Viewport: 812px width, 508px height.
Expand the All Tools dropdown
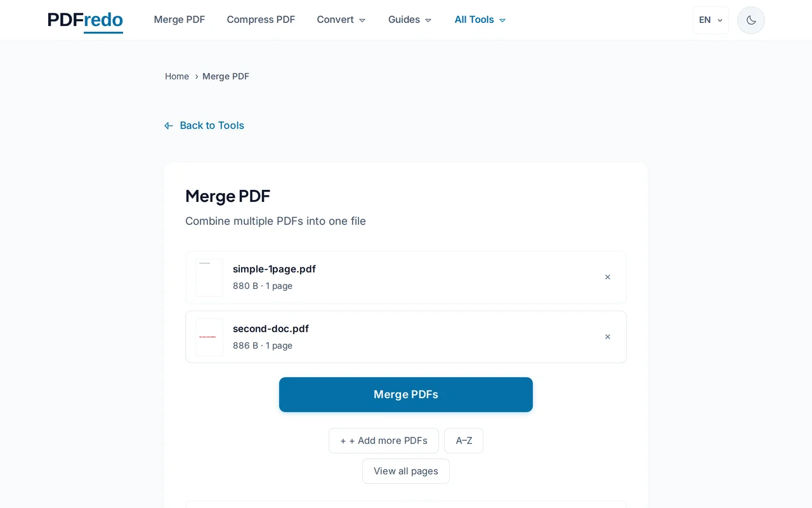click(480, 20)
